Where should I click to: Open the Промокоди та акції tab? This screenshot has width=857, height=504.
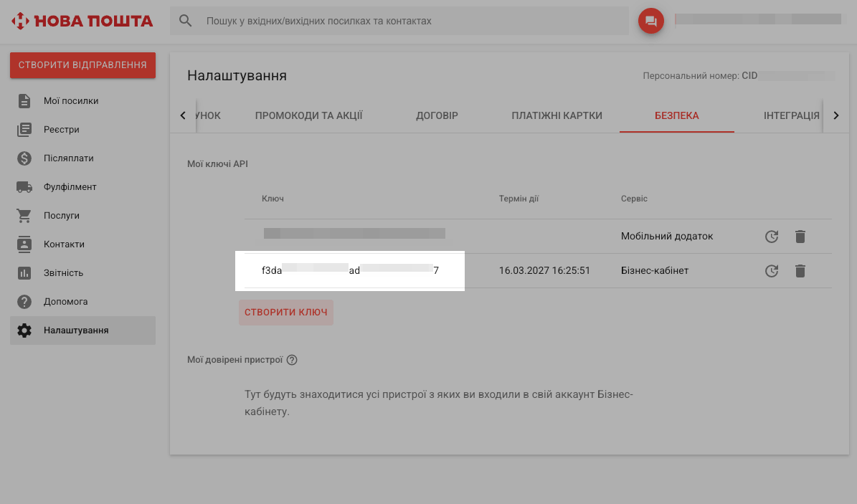coord(309,115)
